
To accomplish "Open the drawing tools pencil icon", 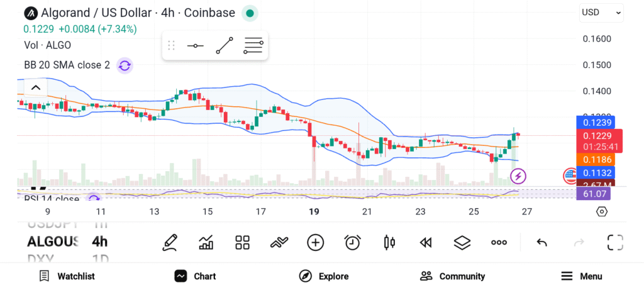I will point(169,242).
